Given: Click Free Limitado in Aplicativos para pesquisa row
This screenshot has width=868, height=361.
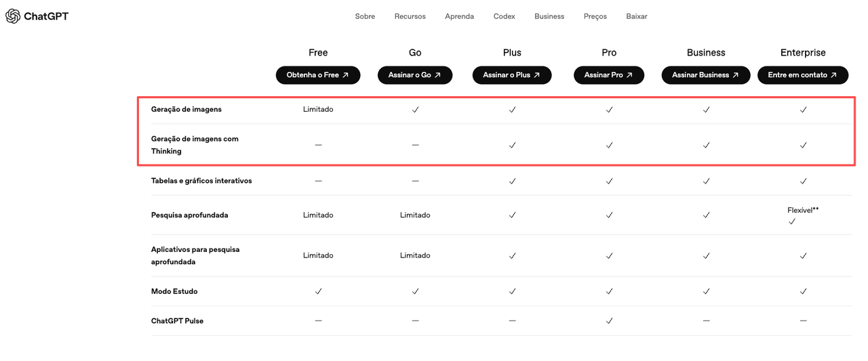Looking at the screenshot, I should click(318, 255).
